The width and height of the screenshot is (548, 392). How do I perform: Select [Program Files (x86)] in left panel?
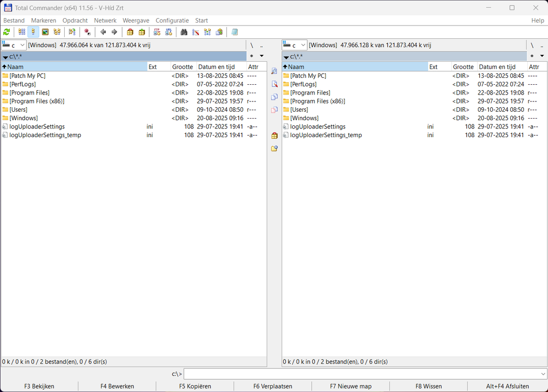(134, 101)
